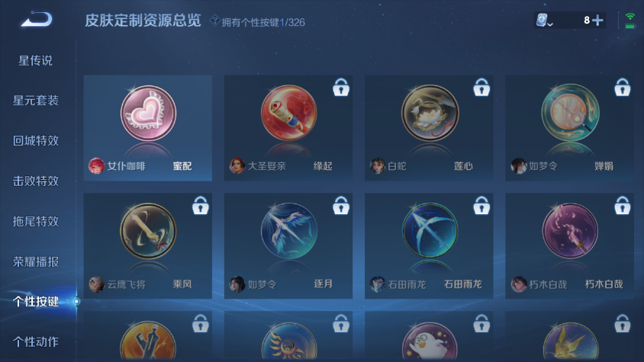Screen dimensions: 644x362
Task: Go to the 击败特效 category
Action: pos(36,181)
